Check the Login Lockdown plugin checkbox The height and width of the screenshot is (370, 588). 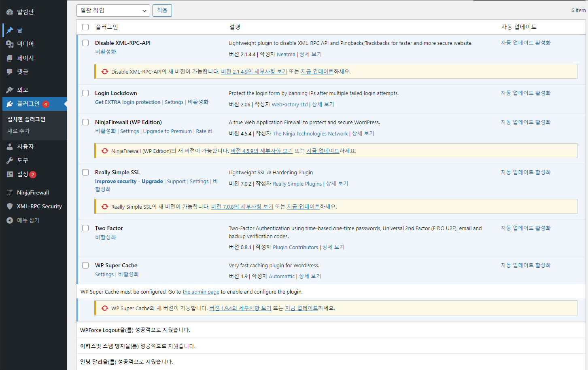[85, 93]
